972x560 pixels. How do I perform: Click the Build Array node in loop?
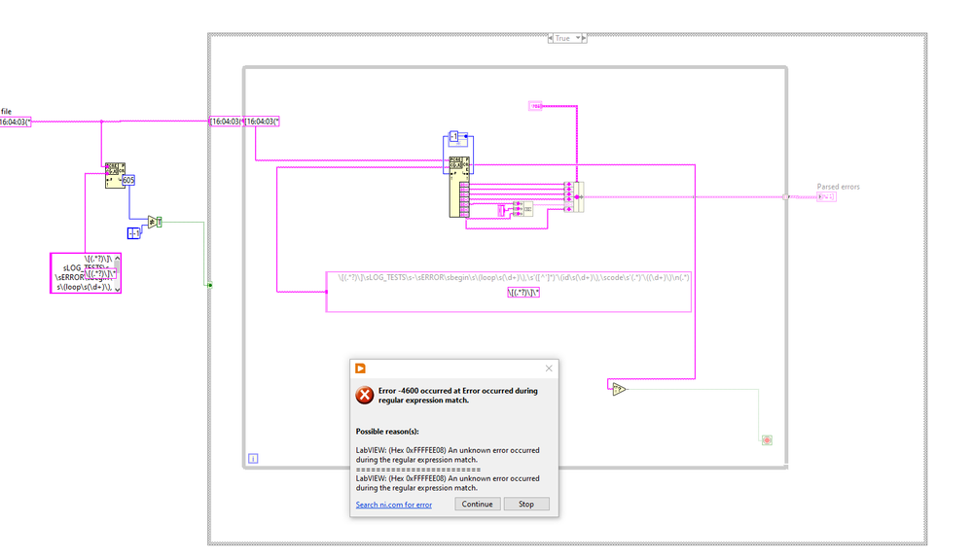574,197
